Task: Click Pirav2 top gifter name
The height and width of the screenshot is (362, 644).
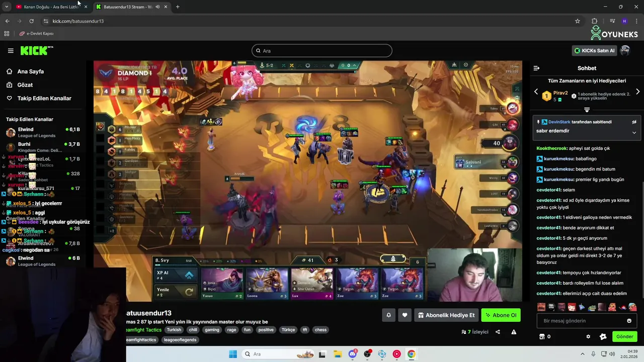Action: tap(560, 93)
